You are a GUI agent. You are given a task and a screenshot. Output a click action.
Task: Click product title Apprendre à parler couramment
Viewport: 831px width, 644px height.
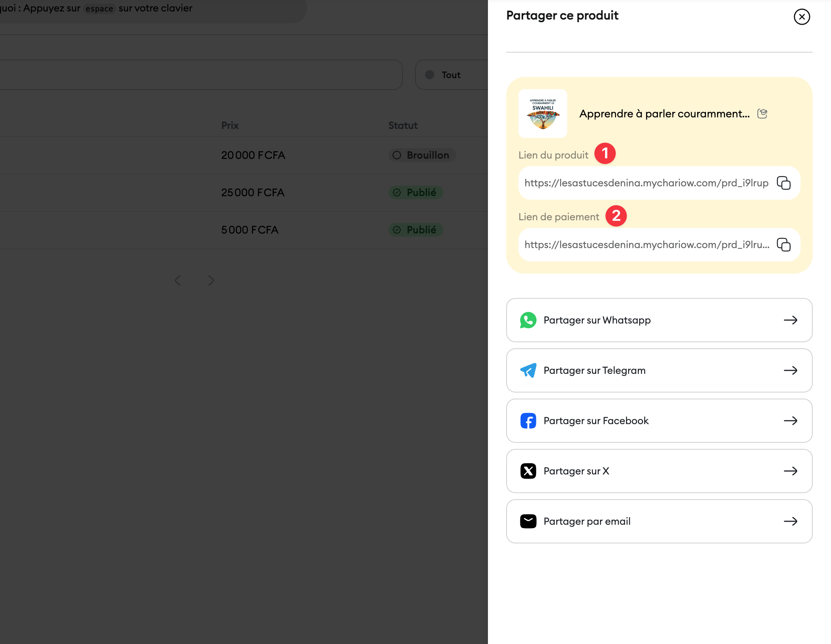coord(664,114)
